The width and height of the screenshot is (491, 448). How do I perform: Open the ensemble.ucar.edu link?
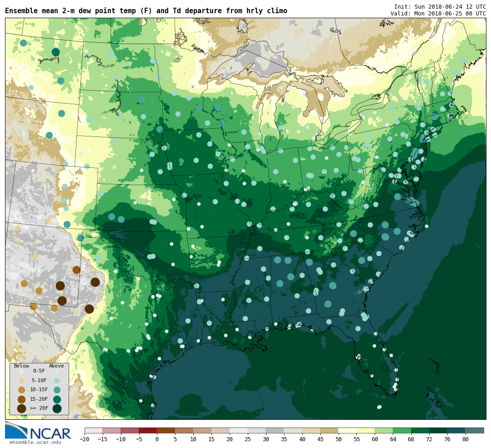[x=35, y=443]
